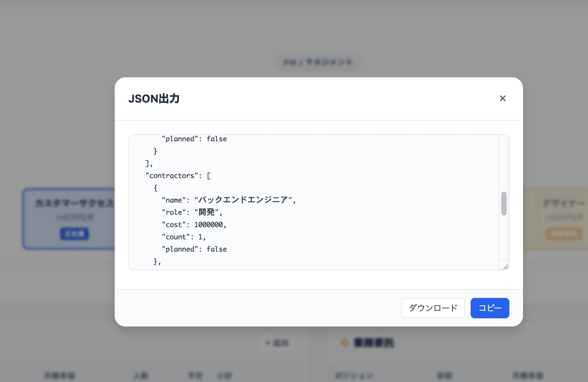
Task: Click the JSON textarea scrollbar thumb
Action: [x=504, y=204]
